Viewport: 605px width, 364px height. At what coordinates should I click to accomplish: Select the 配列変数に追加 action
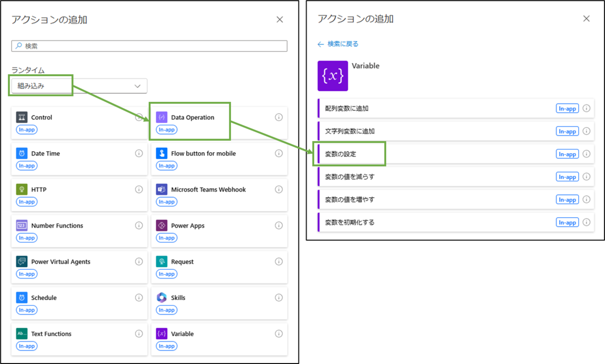click(456, 108)
